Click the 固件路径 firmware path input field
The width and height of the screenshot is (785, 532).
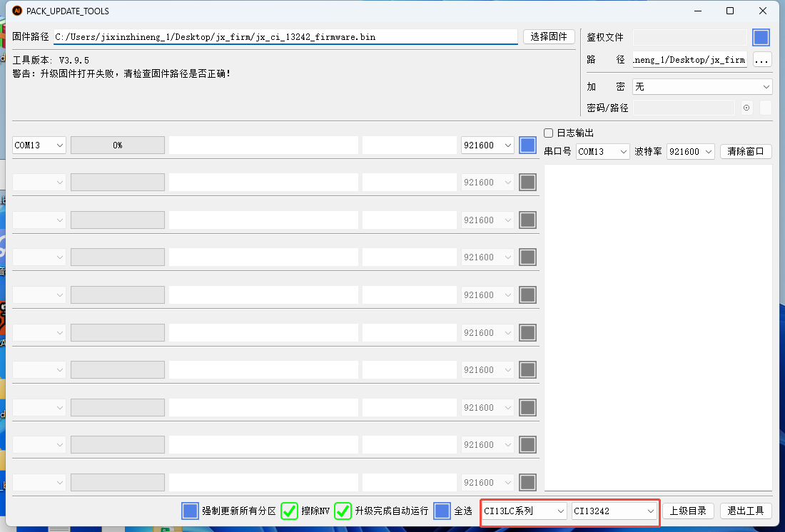coord(285,37)
